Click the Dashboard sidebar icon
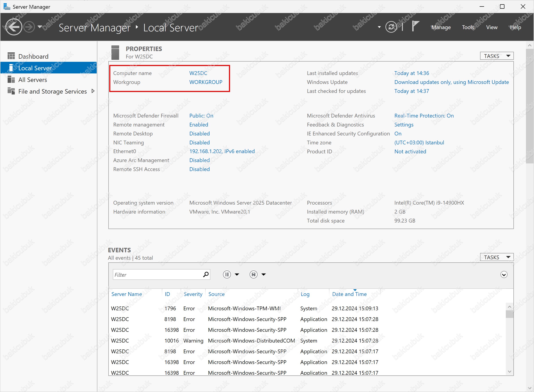534x392 pixels. (x=11, y=56)
